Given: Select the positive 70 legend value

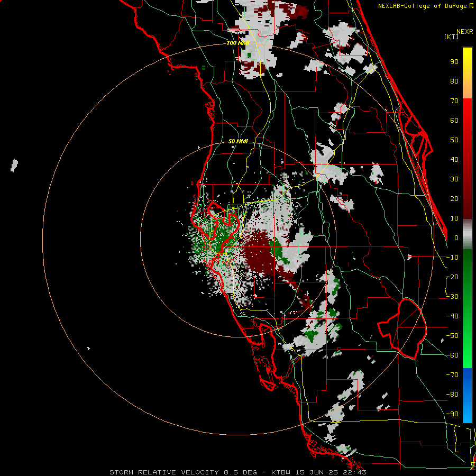Looking at the screenshot, I should (x=454, y=101).
